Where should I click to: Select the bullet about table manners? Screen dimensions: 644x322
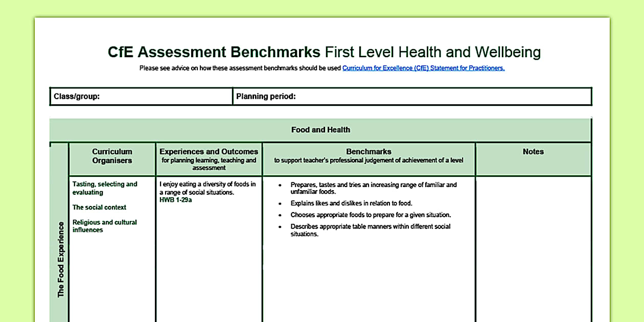(x=371, y=230)
